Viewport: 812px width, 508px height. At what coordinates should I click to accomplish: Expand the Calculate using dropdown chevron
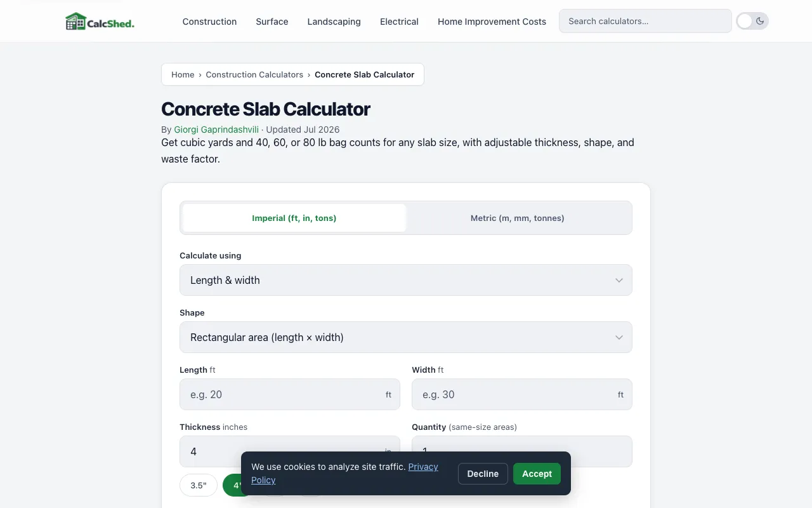coord(619,280)
